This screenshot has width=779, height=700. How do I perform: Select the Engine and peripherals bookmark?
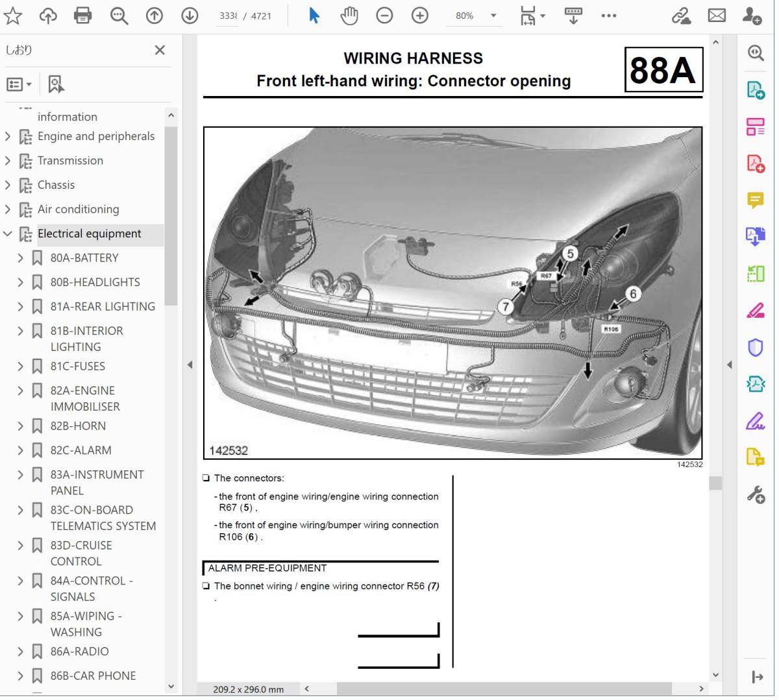point(96,136)
